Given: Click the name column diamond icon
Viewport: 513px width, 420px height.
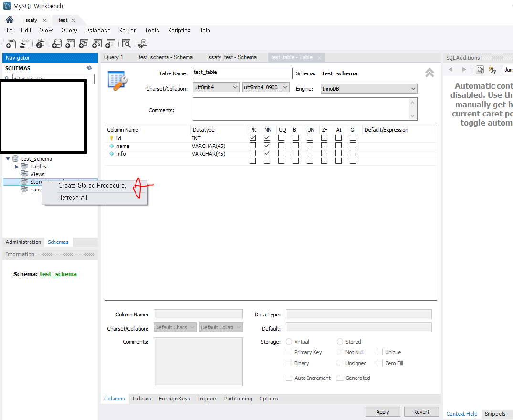Looking at the screenshot, I should pos(111,146).
